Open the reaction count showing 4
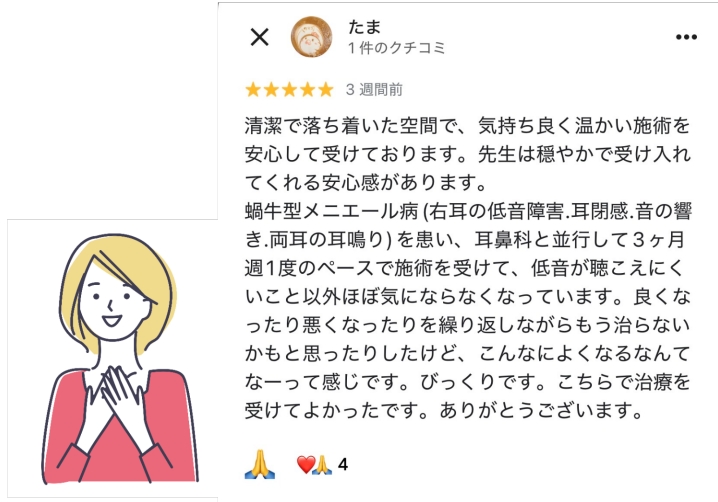Screen dimensions: 718x502 tap(343, 464)
